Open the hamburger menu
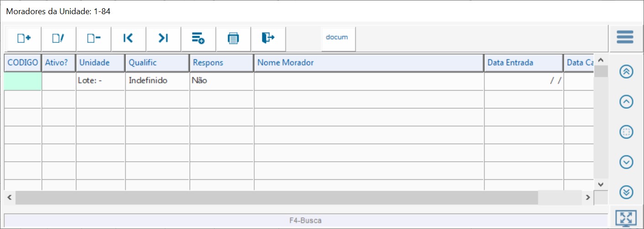 coord(625,37)
